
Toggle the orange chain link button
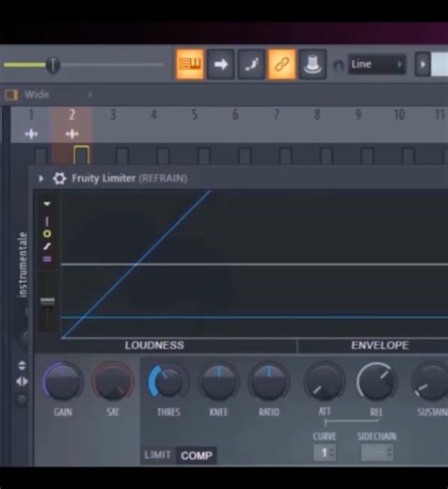(x=281, y=64)
